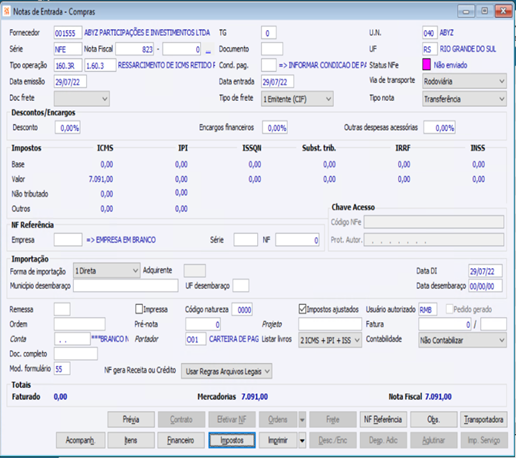
Task: Click the magenta Status NFe indicator
Action: coord(426,65)
